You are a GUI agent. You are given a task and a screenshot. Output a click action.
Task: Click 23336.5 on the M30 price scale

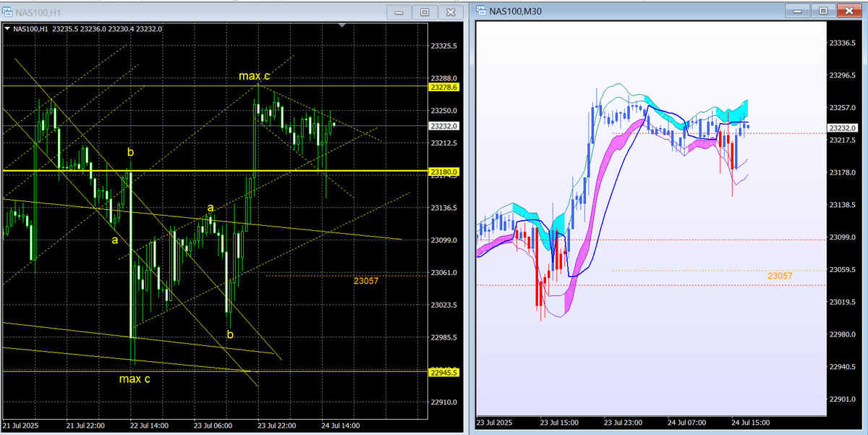point(843,43)
